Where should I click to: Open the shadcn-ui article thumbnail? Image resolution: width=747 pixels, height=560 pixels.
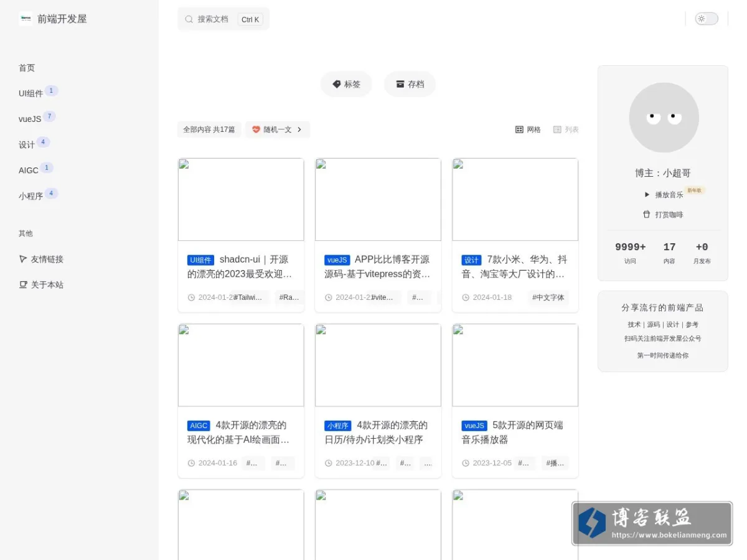click(x=241, y=200)
